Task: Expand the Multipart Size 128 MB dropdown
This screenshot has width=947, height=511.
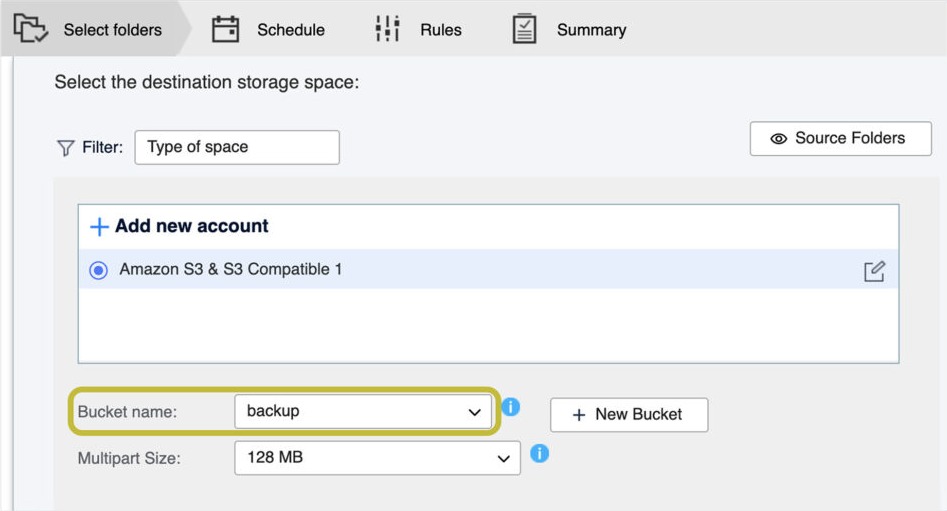Action: pyautogui.click(x=377, y=458)
